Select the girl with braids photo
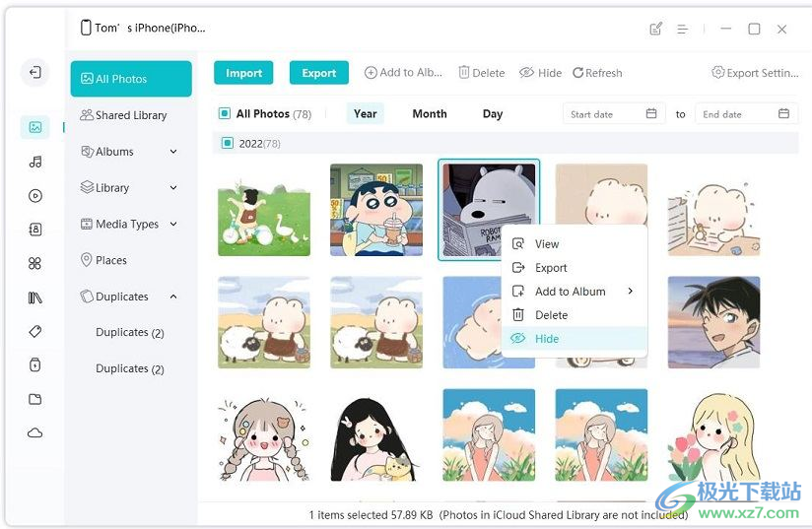The height and width of the screenshot is (529, 812). [264, 439]
